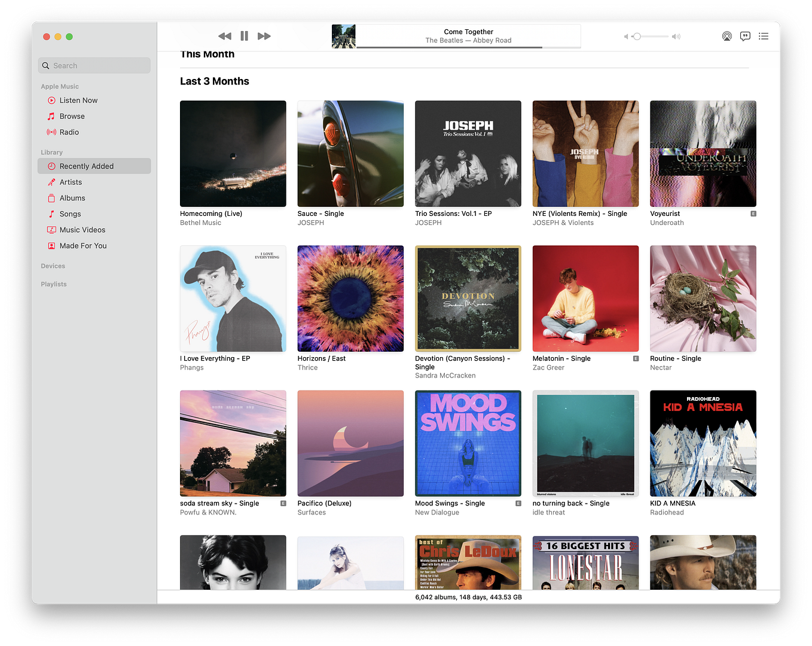Toggle the lyrics panel
812x646 pixels.
pyautogui.click(x=745, y=36)
